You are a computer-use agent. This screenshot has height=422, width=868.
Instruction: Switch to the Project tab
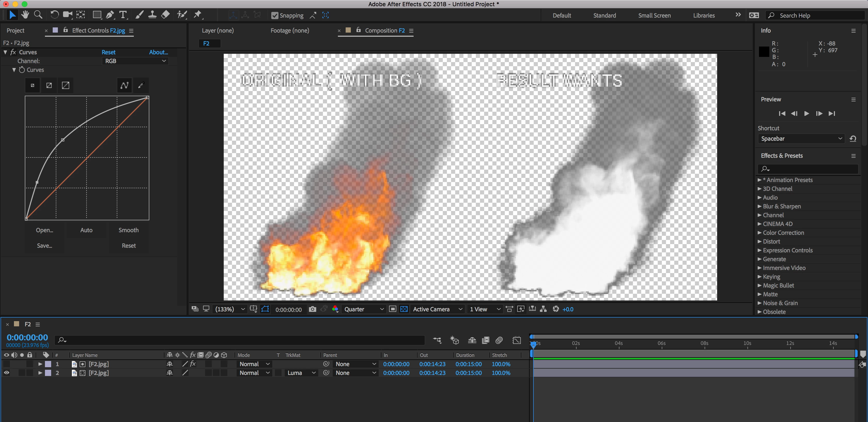click(x=16, y=30)
